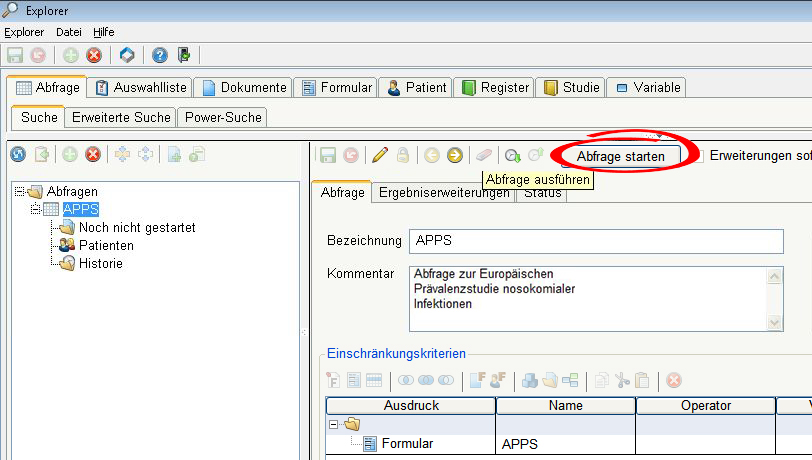Select the Formular row in criteria table
812x460 pixels.
coord(407,444)
